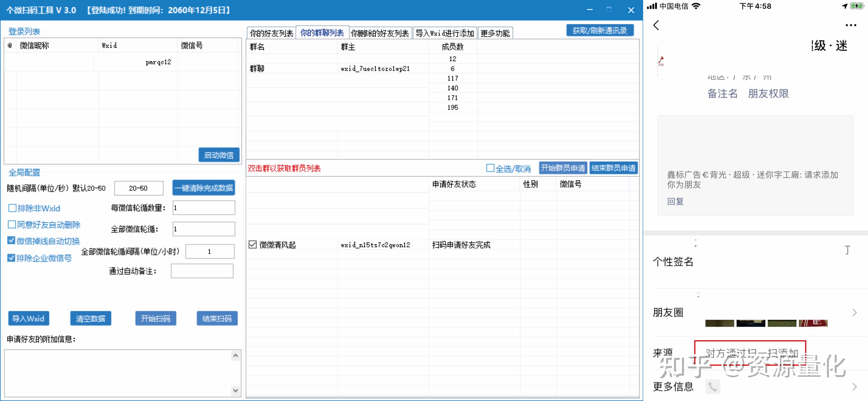Focus the 通过自动备注 input field
Viewport: 868px width, 401px height.
click(202, 271)
